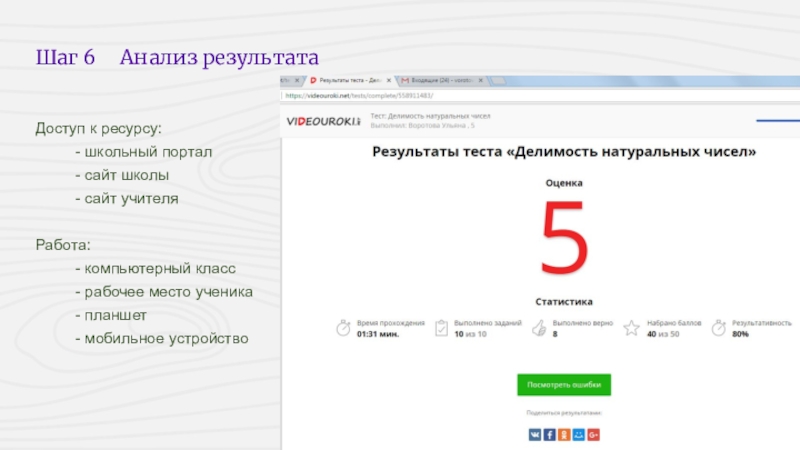The image size is (800, 450).
Task: Click the bullet "школьный портал"
Action: coord(148,152)
